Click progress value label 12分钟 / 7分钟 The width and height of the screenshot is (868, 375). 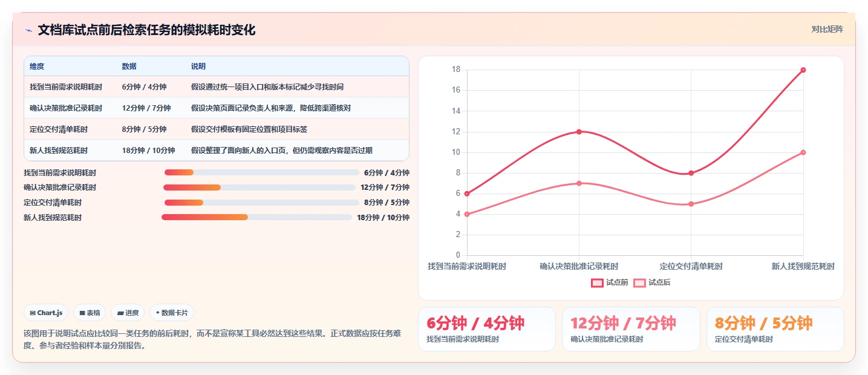385,187
